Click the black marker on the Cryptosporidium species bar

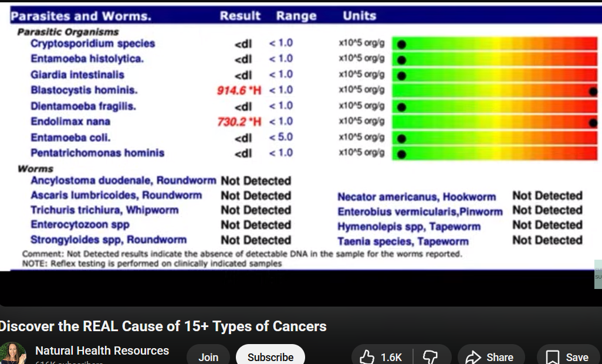(401, 44)
